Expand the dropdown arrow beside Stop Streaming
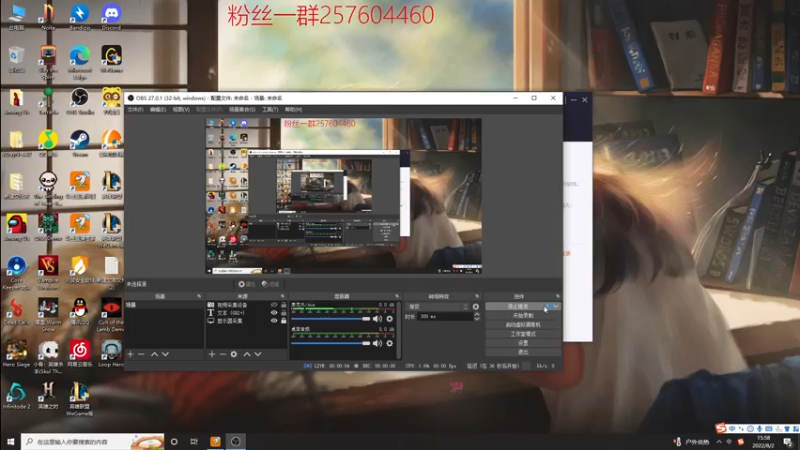This screenshot has height=450, width=800. pyautogui.click(x=555, y=306)
